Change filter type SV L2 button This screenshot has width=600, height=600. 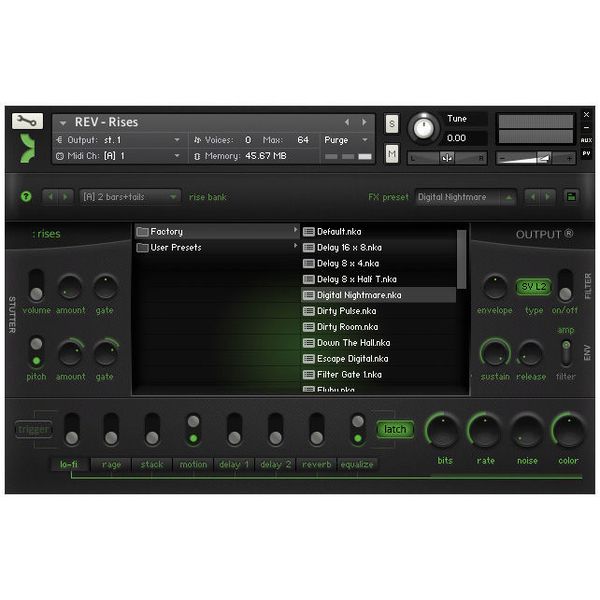click(533, 287)
